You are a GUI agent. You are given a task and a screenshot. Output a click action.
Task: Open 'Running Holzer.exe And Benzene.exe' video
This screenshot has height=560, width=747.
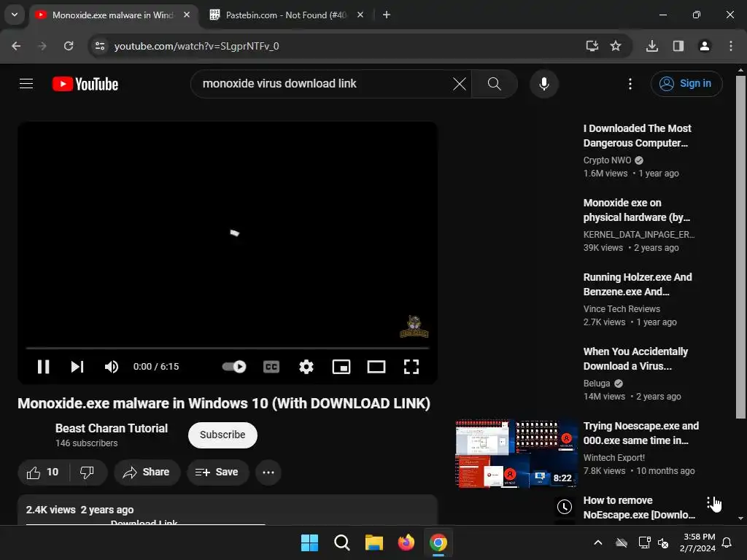(638, 284)
